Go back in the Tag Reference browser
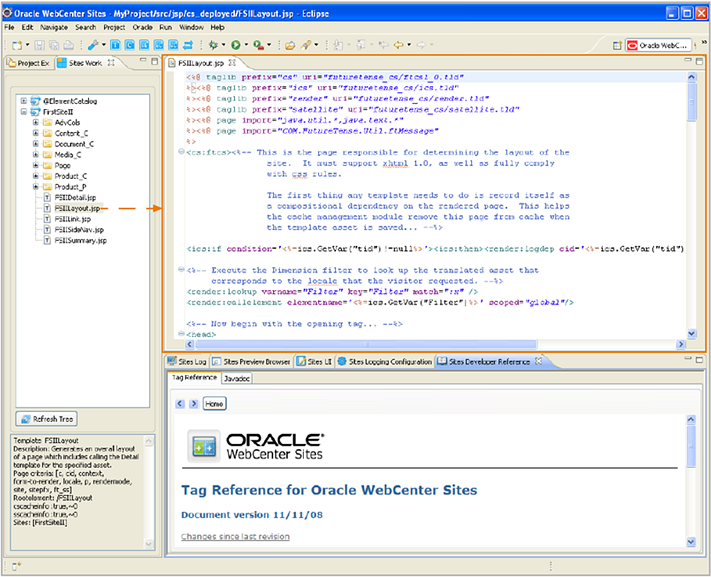 click(x=181, y=404)
